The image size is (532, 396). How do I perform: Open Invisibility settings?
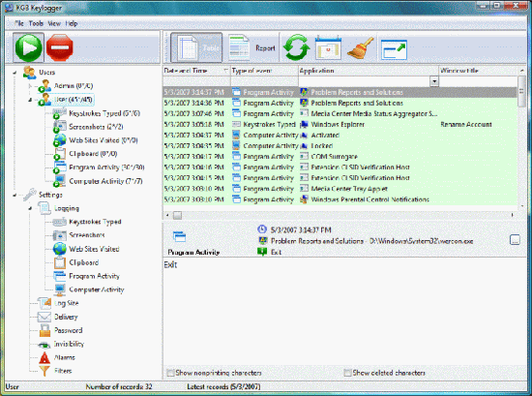(69, 344)
